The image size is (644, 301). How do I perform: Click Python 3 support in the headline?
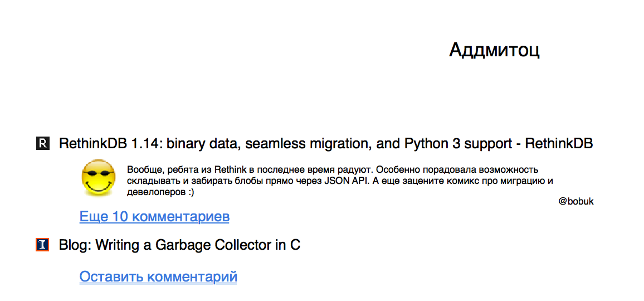click(x=448, y=144)
